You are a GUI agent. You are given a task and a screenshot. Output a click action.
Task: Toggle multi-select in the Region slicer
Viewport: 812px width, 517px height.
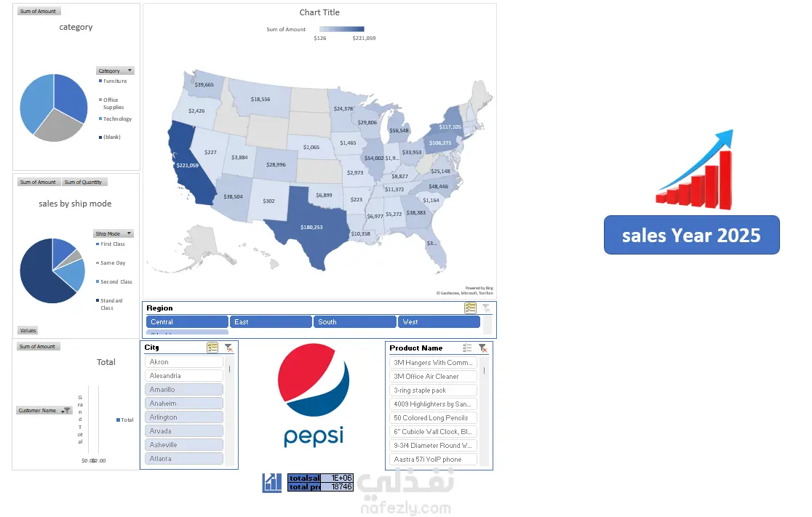[x=470, y=308]
